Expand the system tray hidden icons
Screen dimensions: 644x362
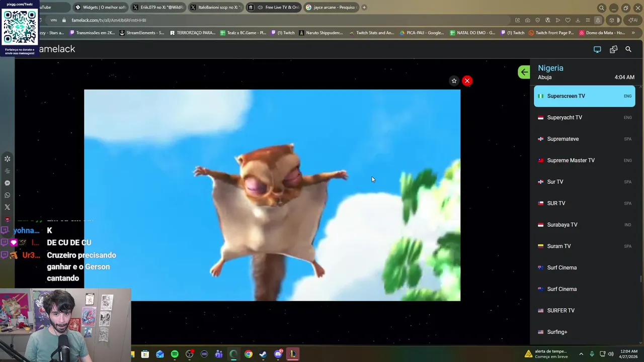581,354
